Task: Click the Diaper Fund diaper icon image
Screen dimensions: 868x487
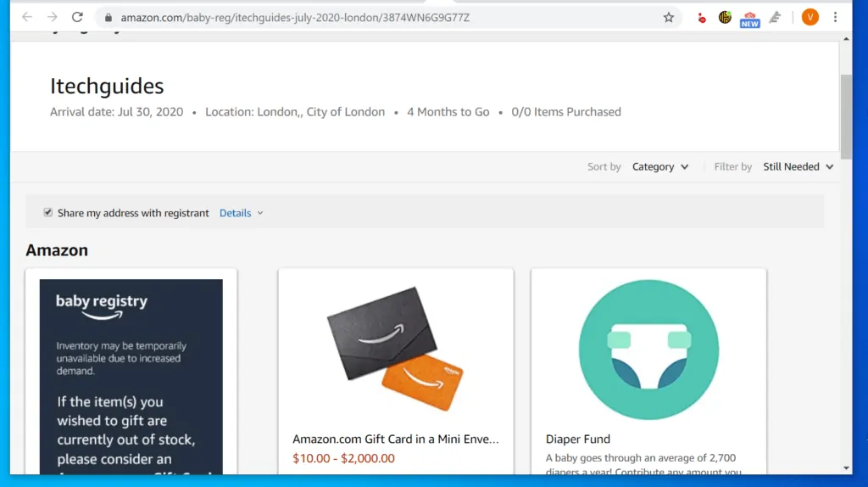Action: (x=648, y=350)
